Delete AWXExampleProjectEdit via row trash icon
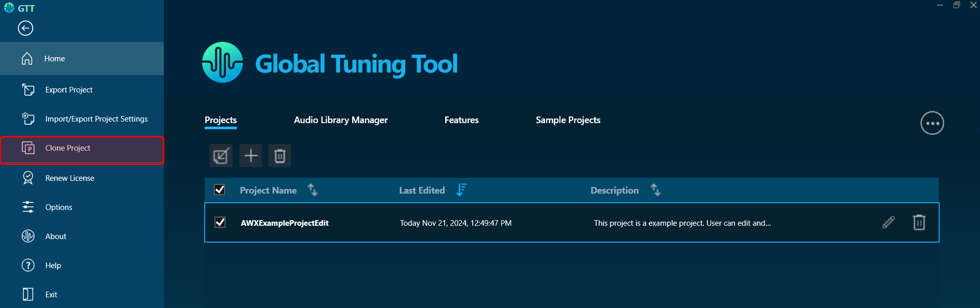Viewport: 980px width, 308px height. pos(919,222)
